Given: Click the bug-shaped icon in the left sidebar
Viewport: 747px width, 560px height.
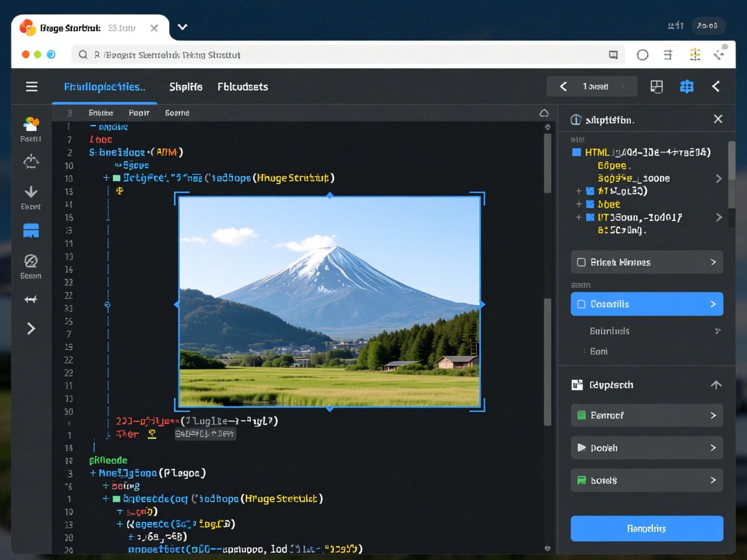Looking at the screenshot, I should click(x=30, y=161).
